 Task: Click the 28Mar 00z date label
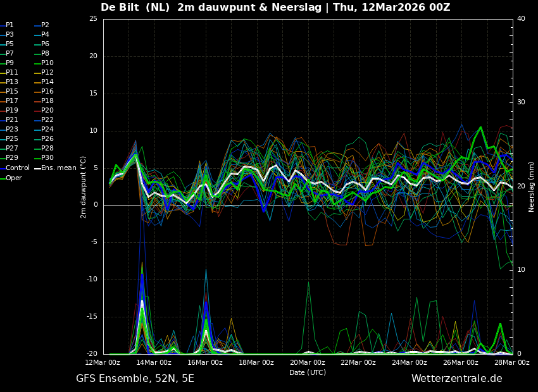pyautogui.click(x=511, y=363)
